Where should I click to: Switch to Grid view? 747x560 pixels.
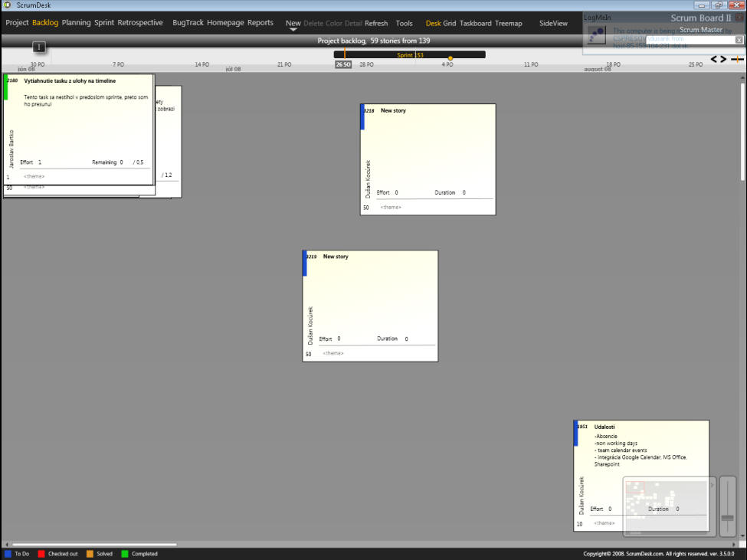click(449, 23)
